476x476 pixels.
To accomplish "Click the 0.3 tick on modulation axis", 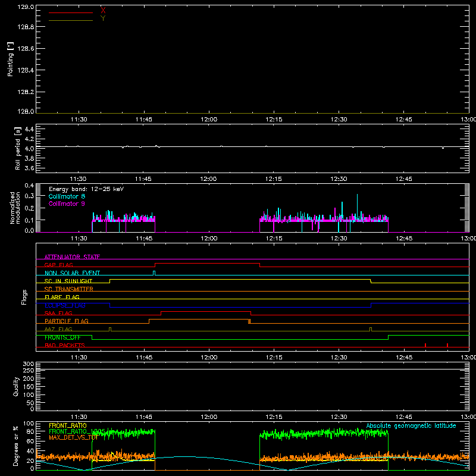I will (x=29, y=196).
